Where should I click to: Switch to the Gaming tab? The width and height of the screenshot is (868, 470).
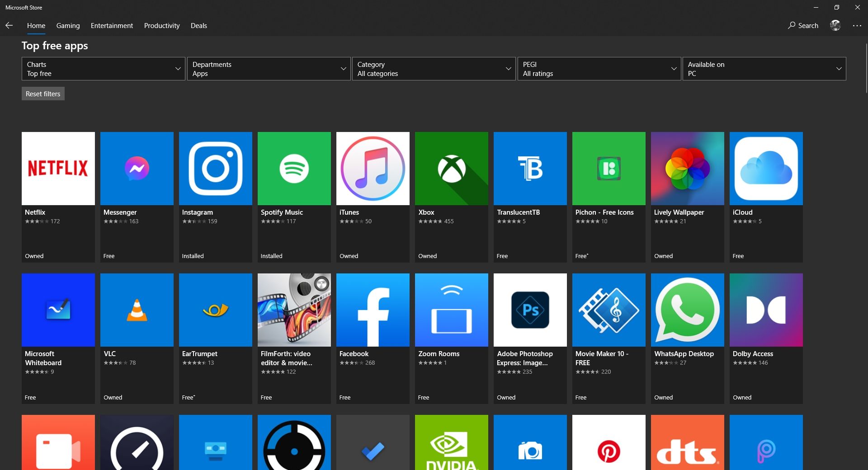[x=68, y=26]
